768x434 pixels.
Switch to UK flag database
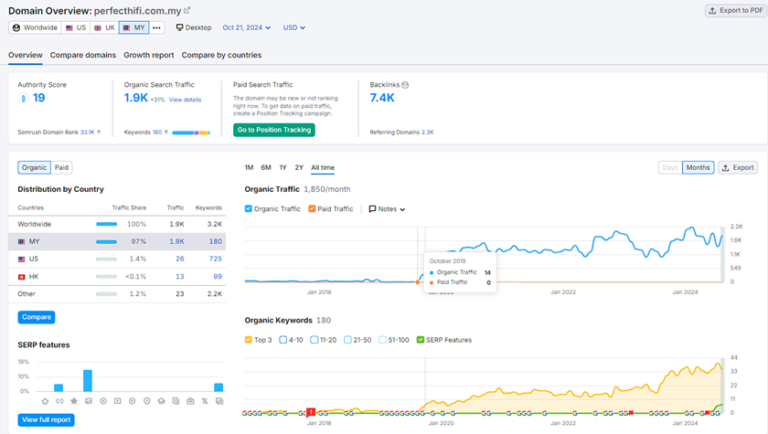pyautogui.click(x=104, y=28)
